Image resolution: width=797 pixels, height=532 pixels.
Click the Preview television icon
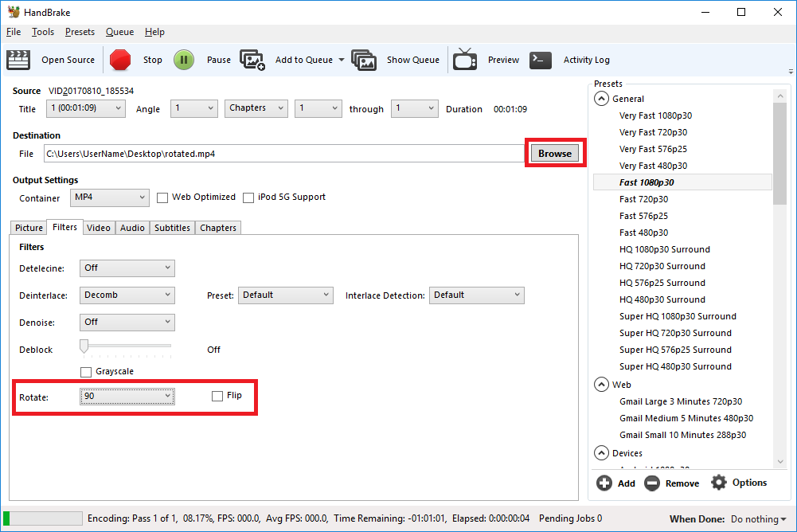coord(465,60)
